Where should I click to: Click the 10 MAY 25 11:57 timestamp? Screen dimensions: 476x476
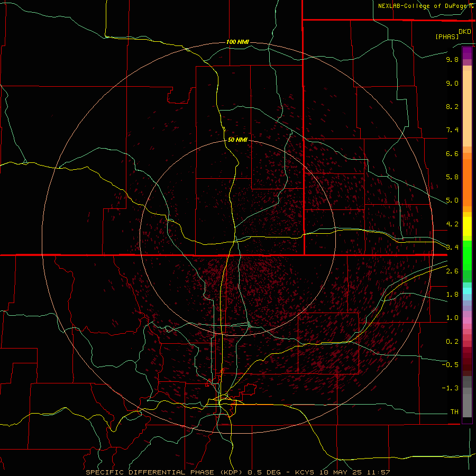[x=354, y=472]
